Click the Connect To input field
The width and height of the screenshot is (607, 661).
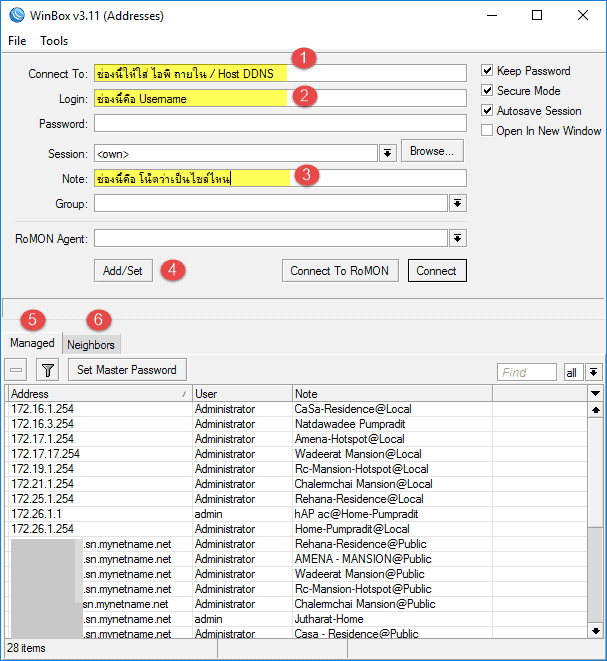tap(280, 73)
